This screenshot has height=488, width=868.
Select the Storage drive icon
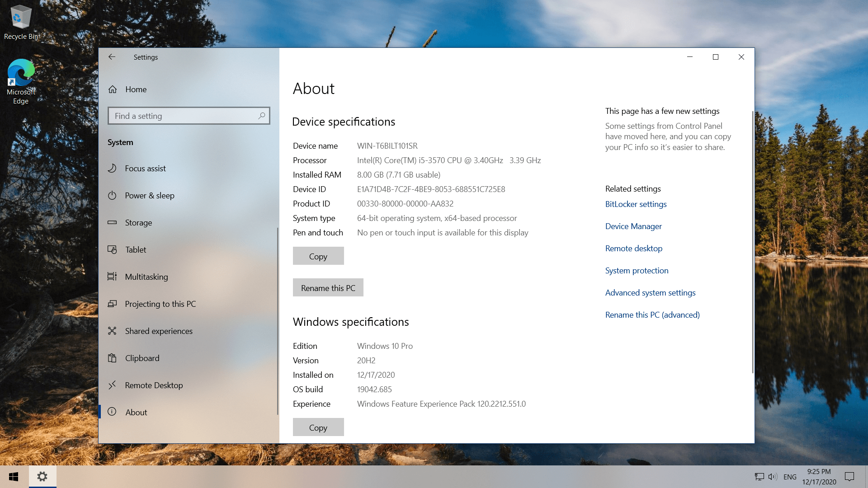(x=112, y=222)
